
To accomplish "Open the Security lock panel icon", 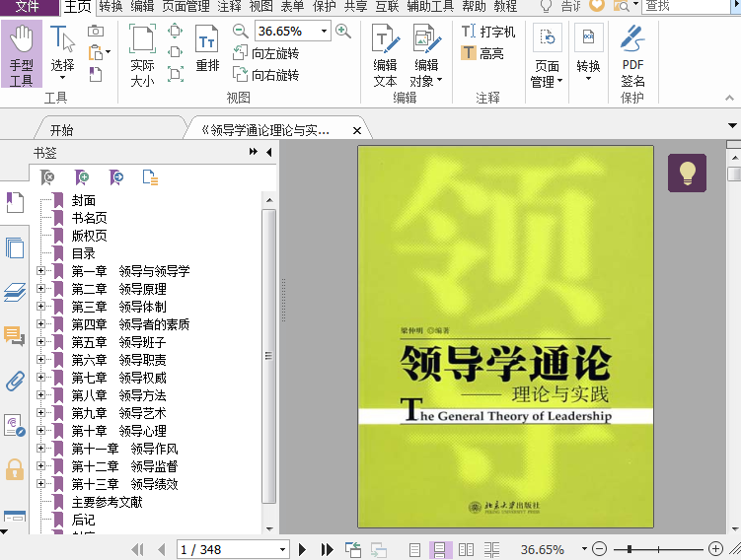I will [x=15, y=469].
